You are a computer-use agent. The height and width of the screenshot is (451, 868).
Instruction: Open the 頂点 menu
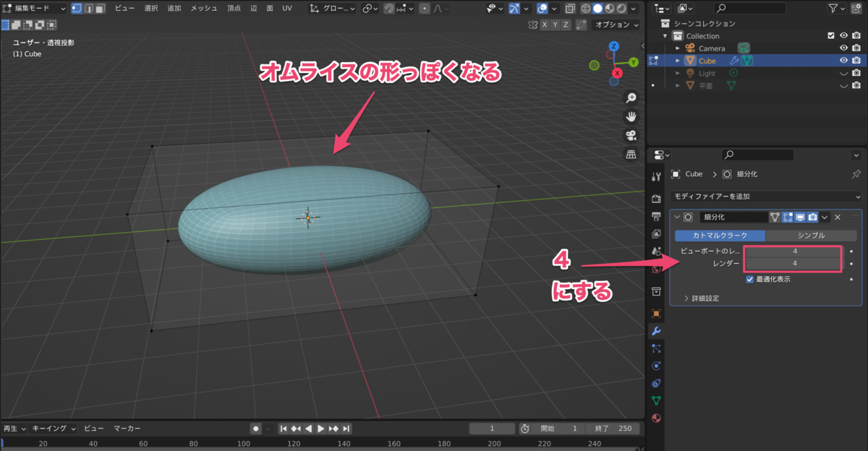(x=234, y=9)
